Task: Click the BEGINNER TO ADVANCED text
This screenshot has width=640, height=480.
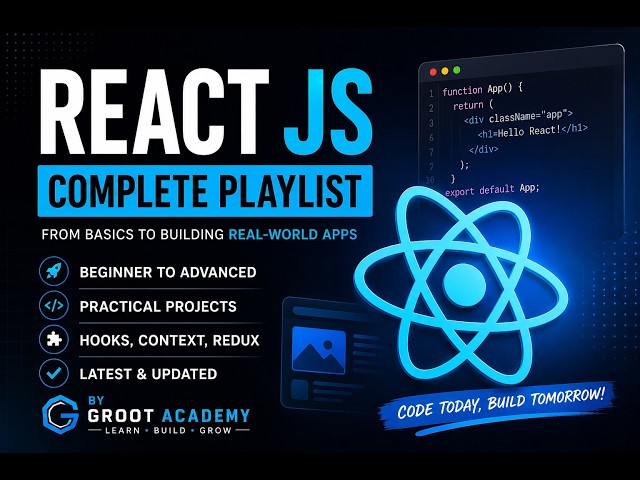Action: pyautogui.click(x=168, y=272)
